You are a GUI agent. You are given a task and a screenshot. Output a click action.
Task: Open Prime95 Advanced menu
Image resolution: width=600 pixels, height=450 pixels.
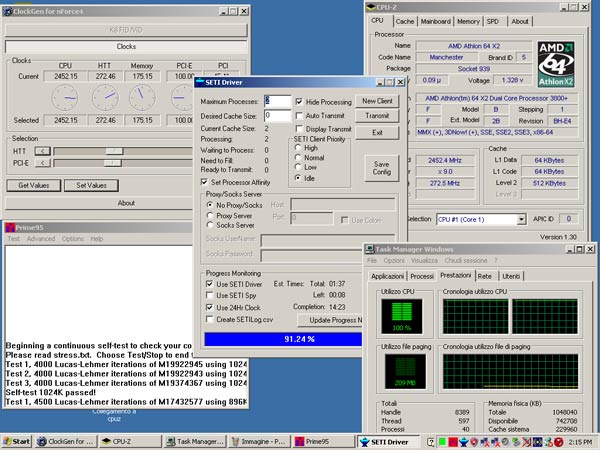pos(41,239)
